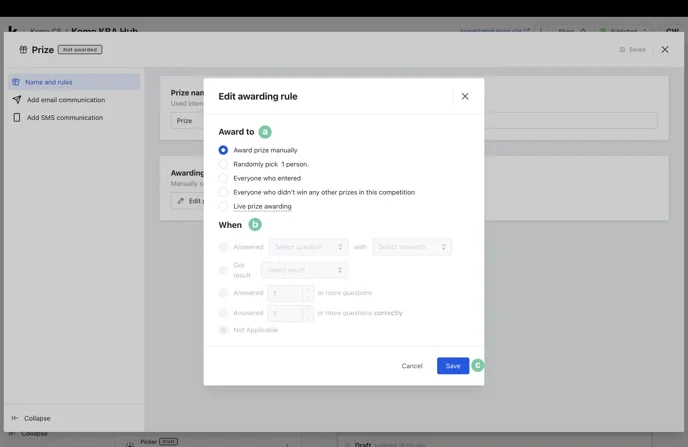Screen dimensions: 688x447
Task: Click the Edit pencil button under Awarding
Action: coord(189,201)
